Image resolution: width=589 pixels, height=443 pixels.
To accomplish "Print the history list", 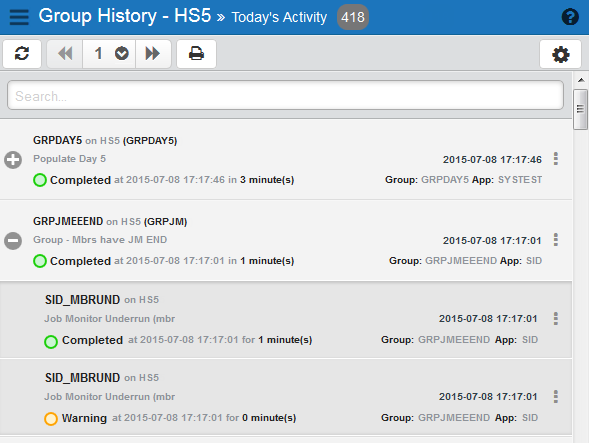I will pyautogui.click(x=196, y=54).
